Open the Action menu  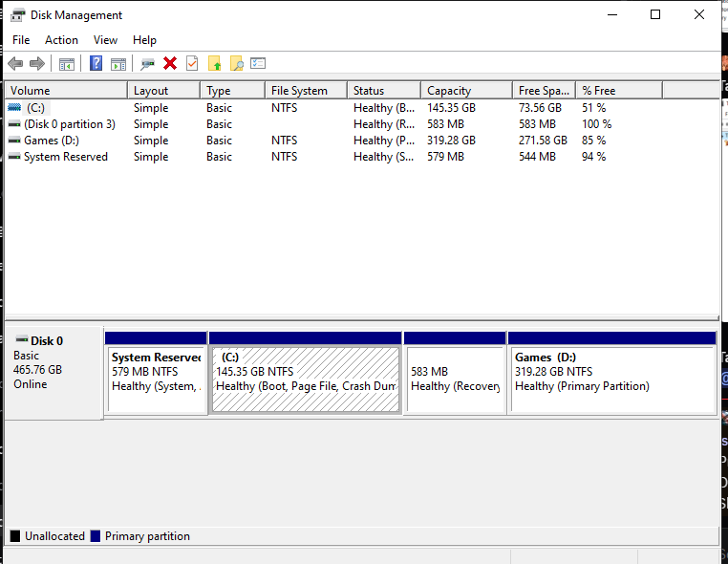click(61, 40)
